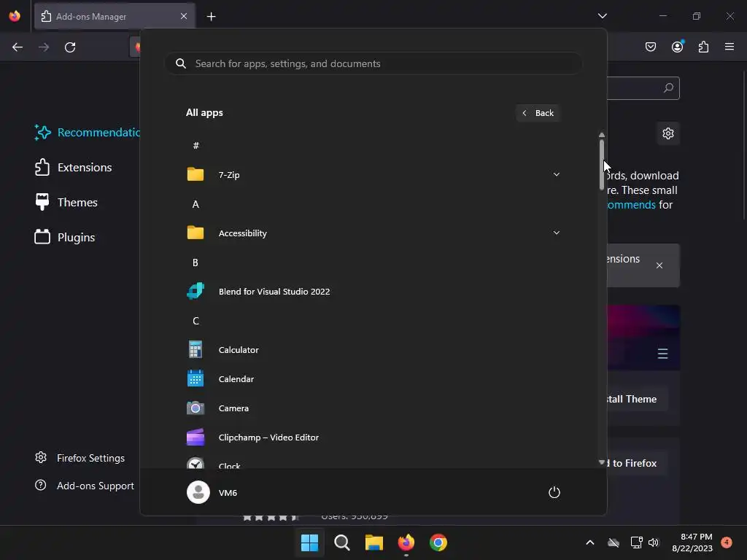Click the volume speaker tray icon
This screenshot has height=560, width=747.
(654, 542)
